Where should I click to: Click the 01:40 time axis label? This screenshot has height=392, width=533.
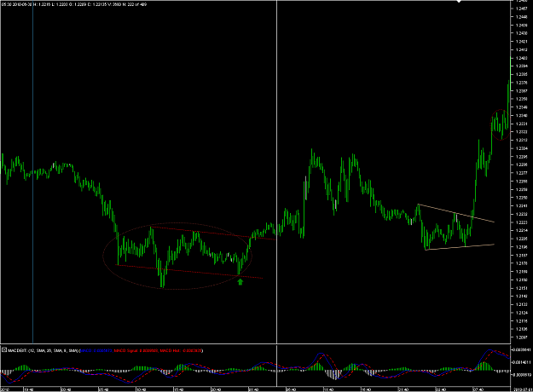pos(253,389)
